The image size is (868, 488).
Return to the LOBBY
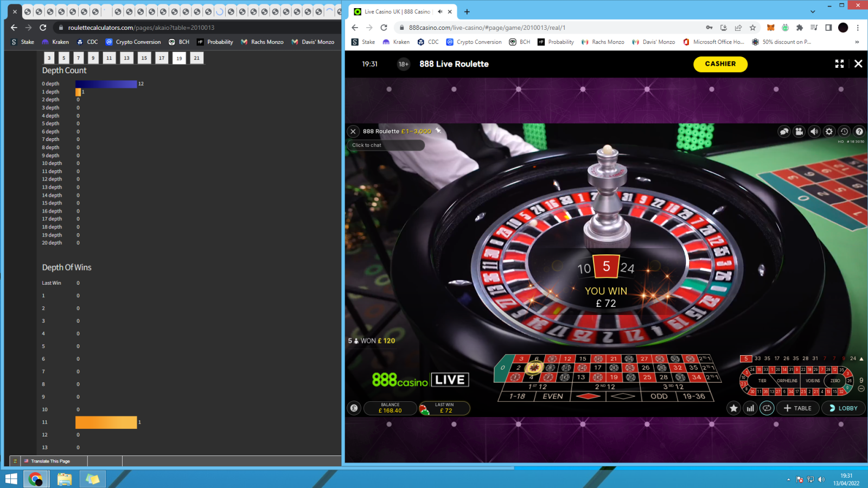coord(844,408)
